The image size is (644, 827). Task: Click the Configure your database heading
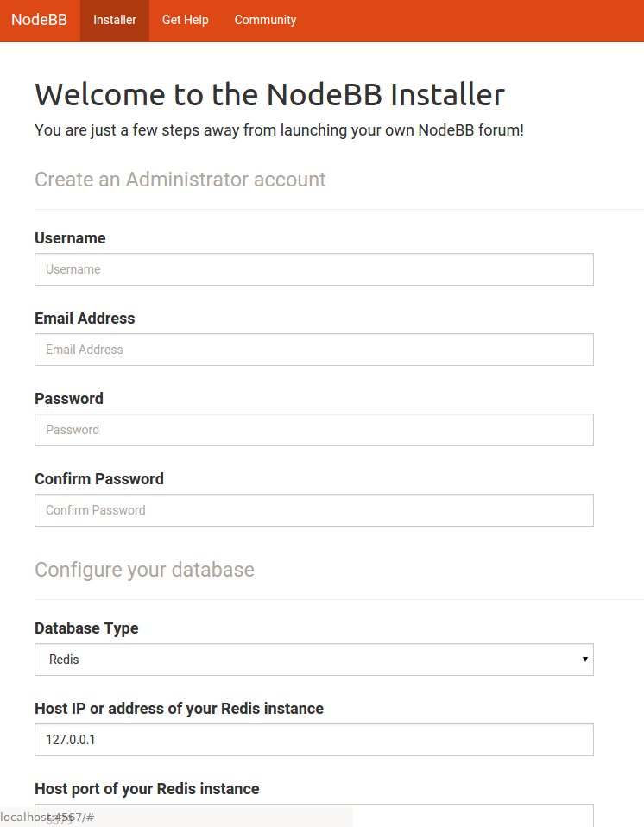pos(144,570)
